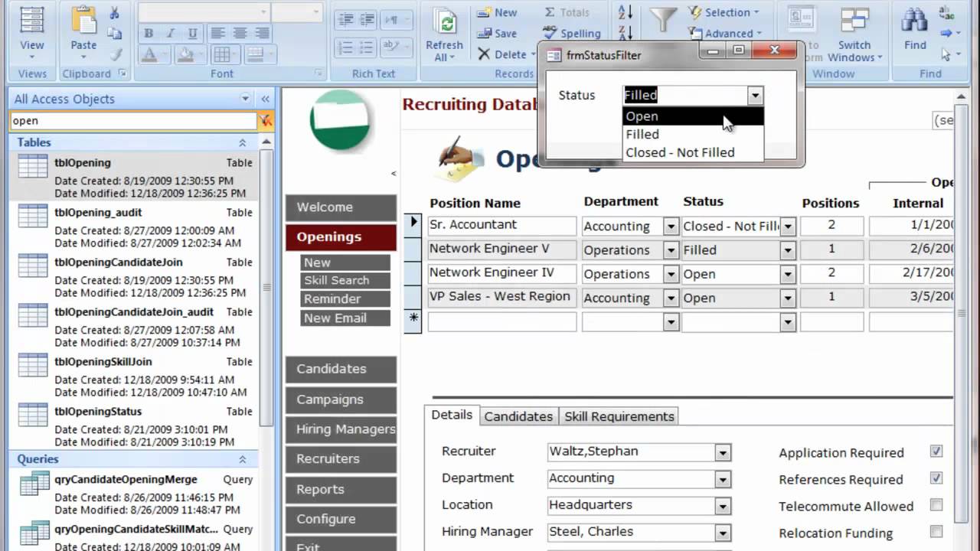The width and height of the screenshot is (980, 551).
Task: Open the Advanced filter dropdown
Action: [x=726, y=33]
